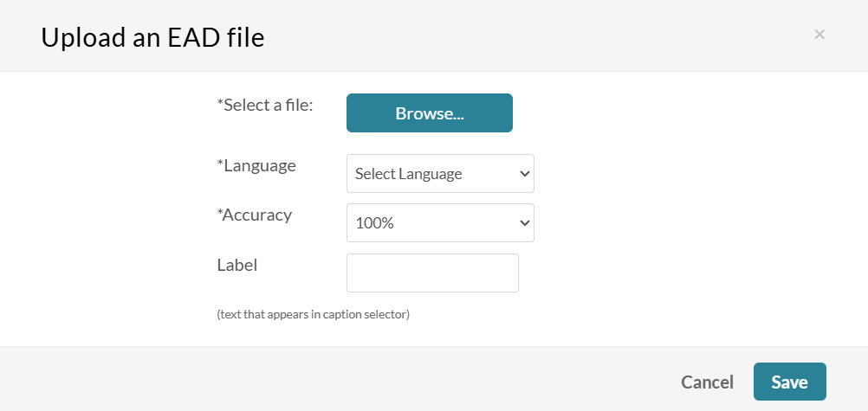Image resolution: width=868 pixels, height=411 pixels.
Task: Open the Accuracy dropdown showing 100%
Action: point(440,223)
